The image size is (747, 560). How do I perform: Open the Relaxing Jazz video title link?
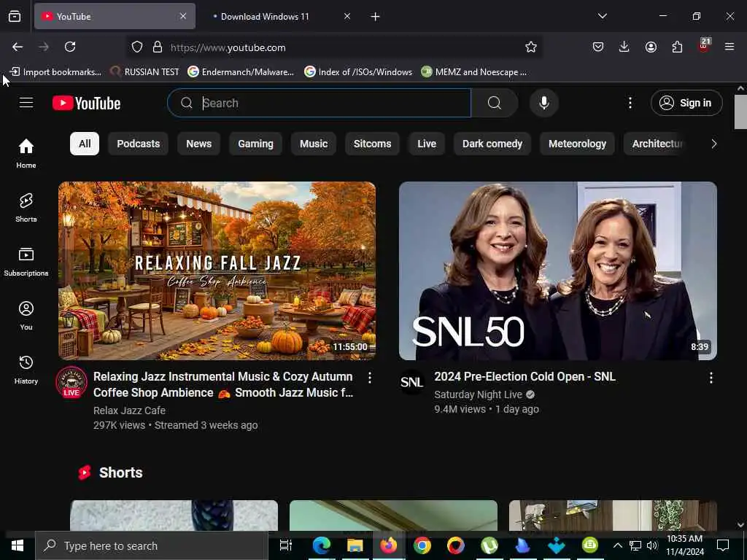pyautogui.click(x=223, y=384)
